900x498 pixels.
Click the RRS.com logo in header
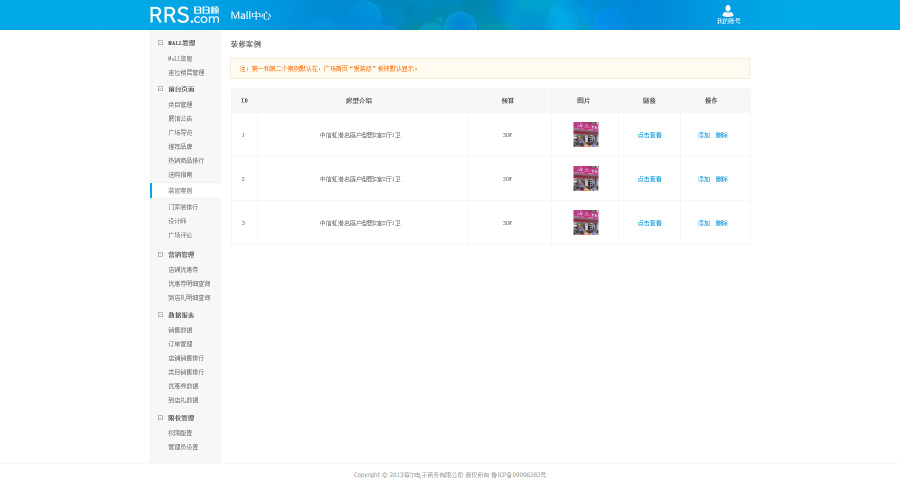[x=184, y=15]
